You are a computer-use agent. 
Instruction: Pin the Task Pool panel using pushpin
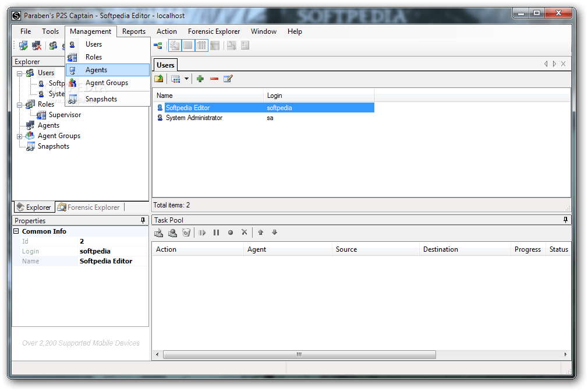pos(565,220)
